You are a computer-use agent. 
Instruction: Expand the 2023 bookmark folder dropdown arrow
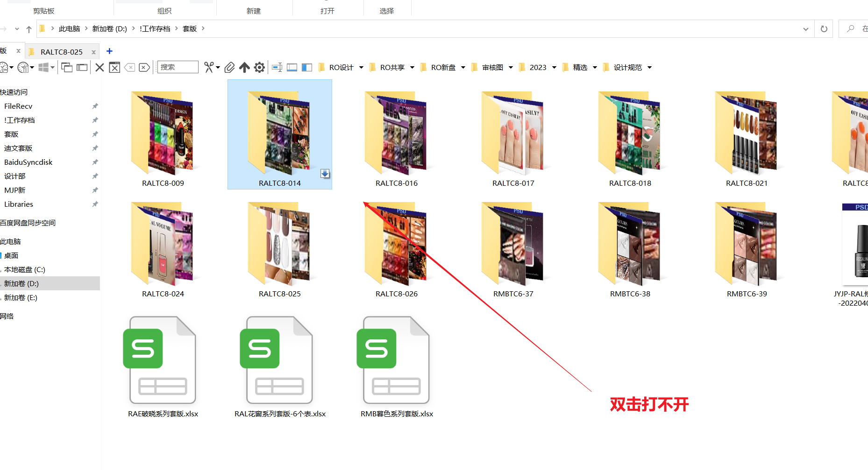[554, 68]
